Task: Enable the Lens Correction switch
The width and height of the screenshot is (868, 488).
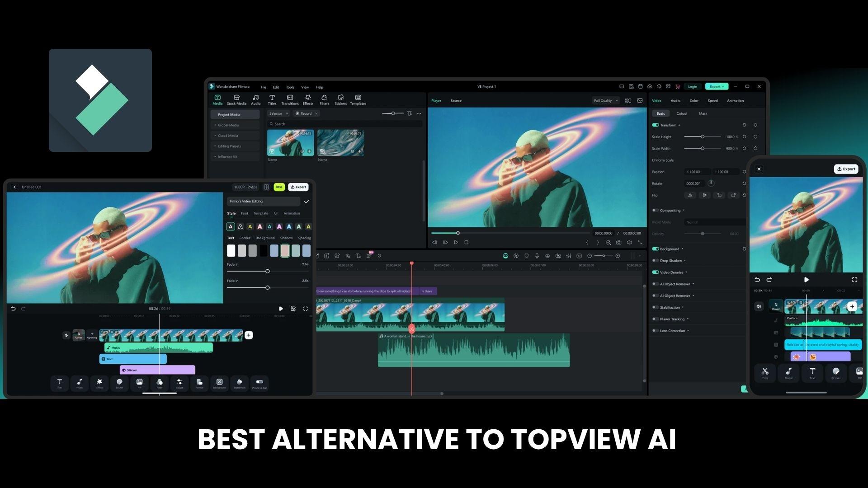Action: [x=655, y=331]
